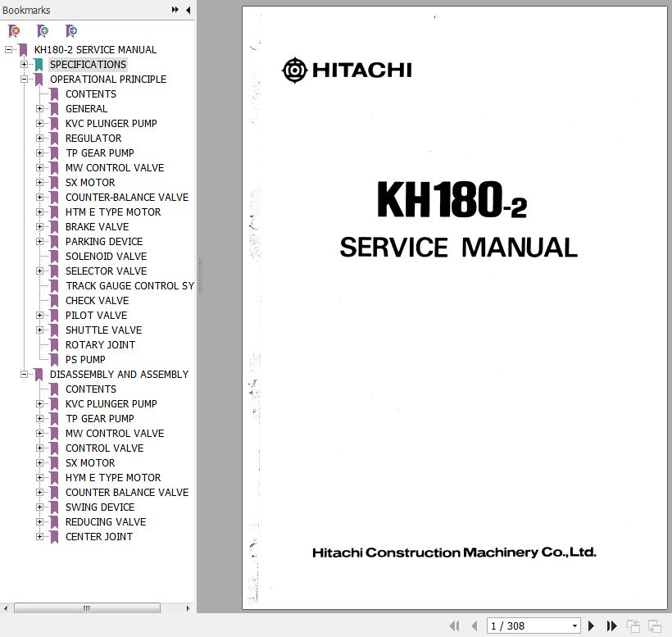Collapse the Bookmarks panel with left arrow

click(188, 10)
